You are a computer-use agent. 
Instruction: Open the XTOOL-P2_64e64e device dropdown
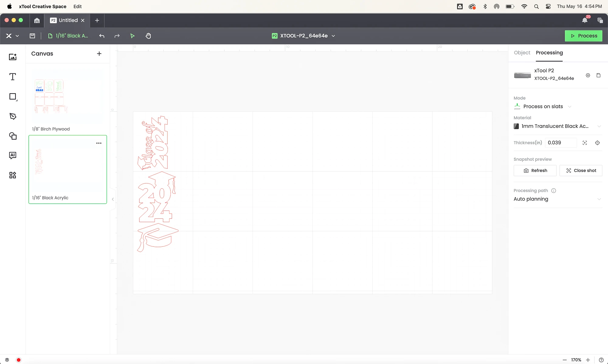pyautogui.click(x=303, y=36)
